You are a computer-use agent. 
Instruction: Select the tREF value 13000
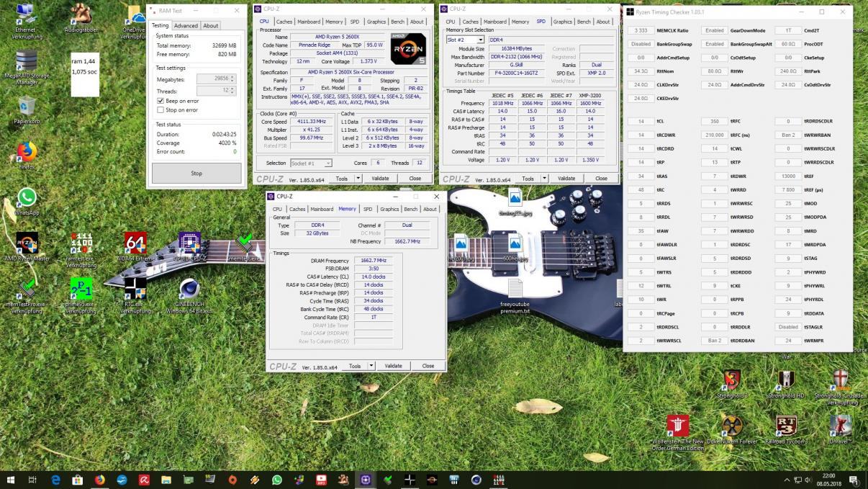click(x=788, y=176)
